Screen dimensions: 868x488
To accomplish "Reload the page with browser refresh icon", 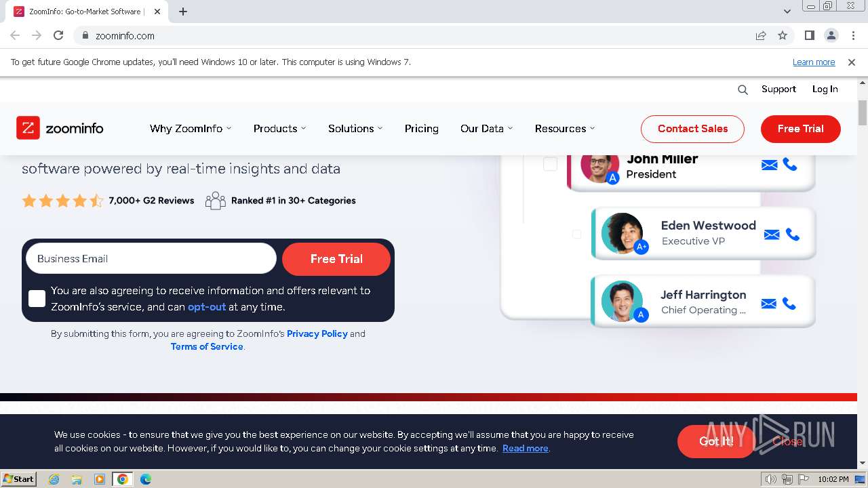I will point(58,35).
